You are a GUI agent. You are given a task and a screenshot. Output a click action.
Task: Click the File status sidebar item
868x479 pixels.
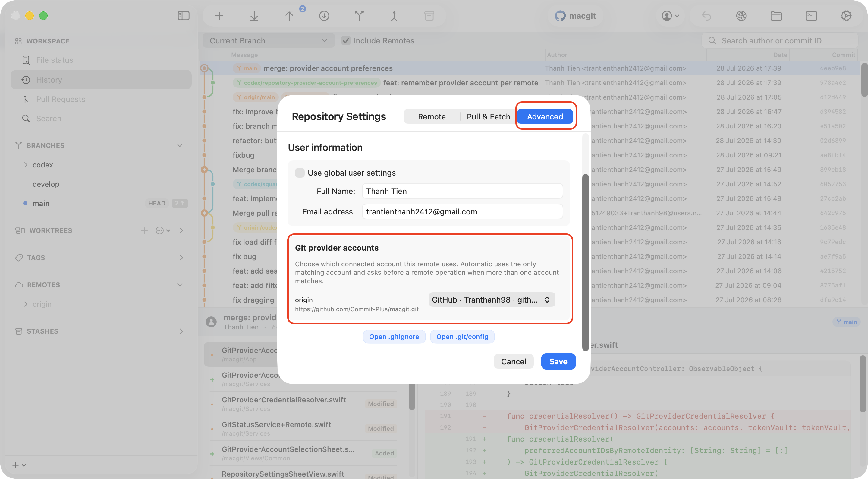101,60
